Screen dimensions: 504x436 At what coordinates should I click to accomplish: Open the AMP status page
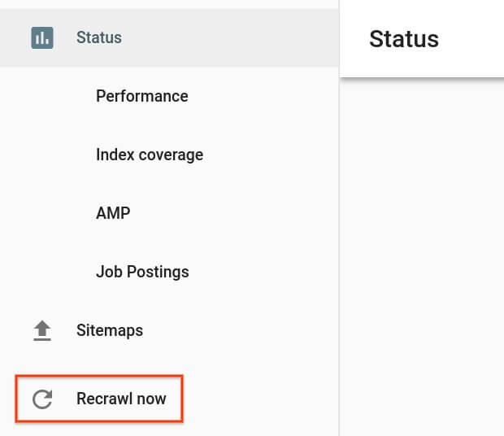click(x=113, y=213)
